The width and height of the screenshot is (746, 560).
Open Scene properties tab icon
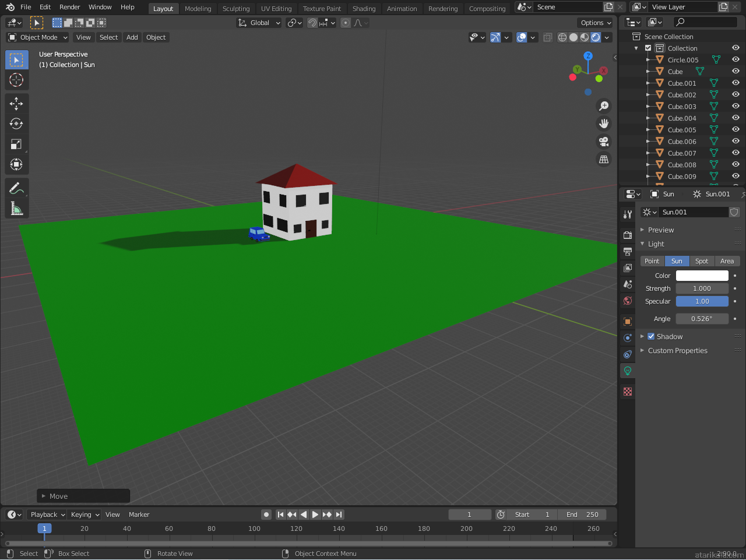[628, 284]
